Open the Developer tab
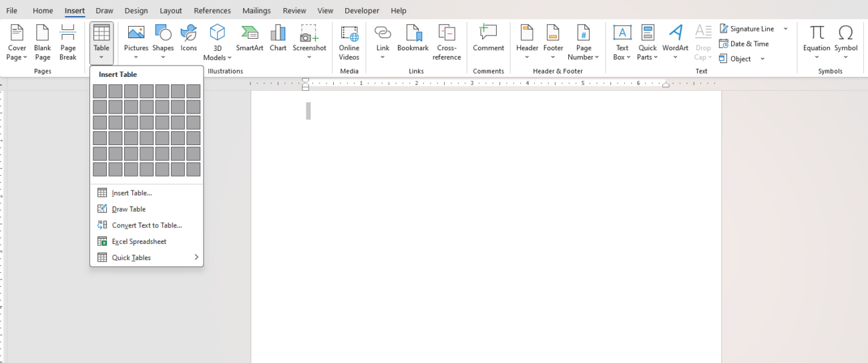 (x=362, y=11)
